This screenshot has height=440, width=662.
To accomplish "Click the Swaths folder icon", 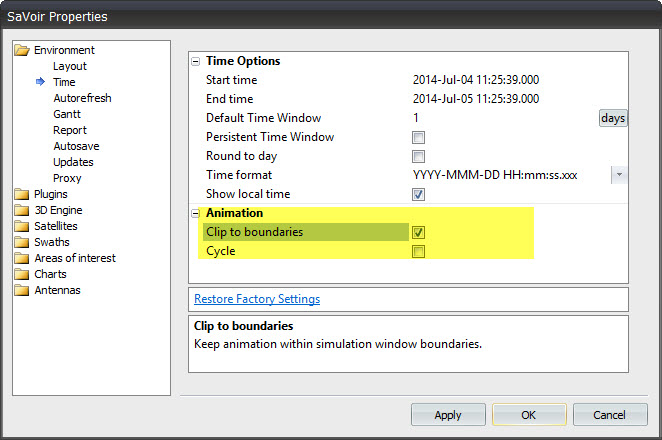I will (22, 242).
